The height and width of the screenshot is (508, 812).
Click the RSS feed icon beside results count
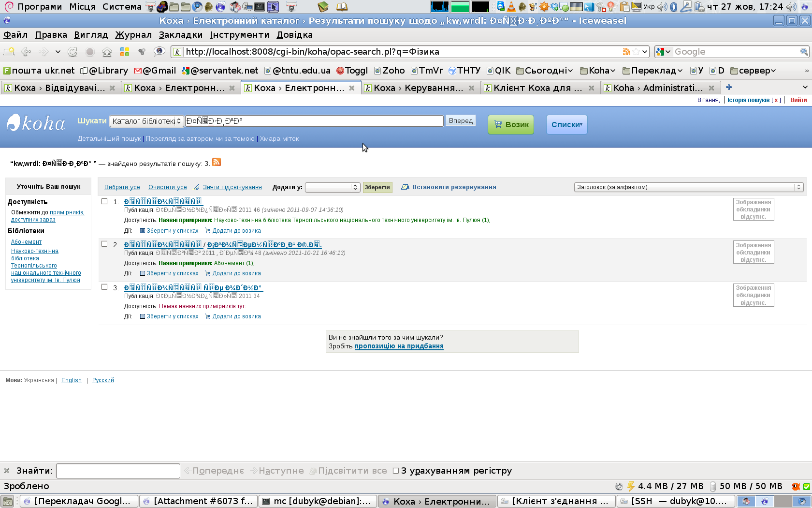[x=217, y=162]
